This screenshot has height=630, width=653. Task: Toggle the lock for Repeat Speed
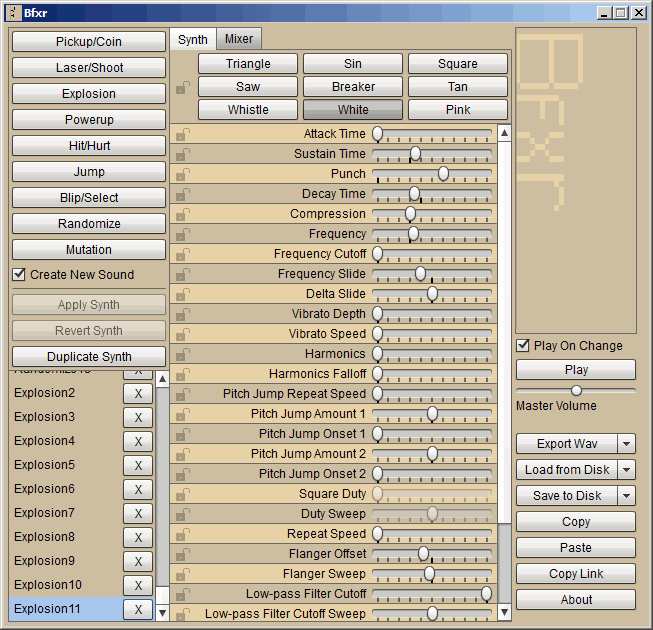click(182, 534)
